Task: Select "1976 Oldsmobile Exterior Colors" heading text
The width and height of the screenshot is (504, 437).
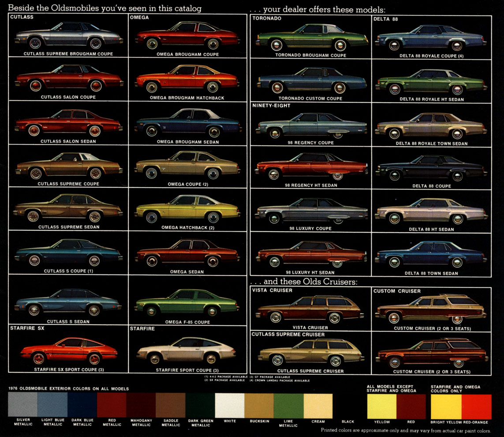Action: (69, 389)
